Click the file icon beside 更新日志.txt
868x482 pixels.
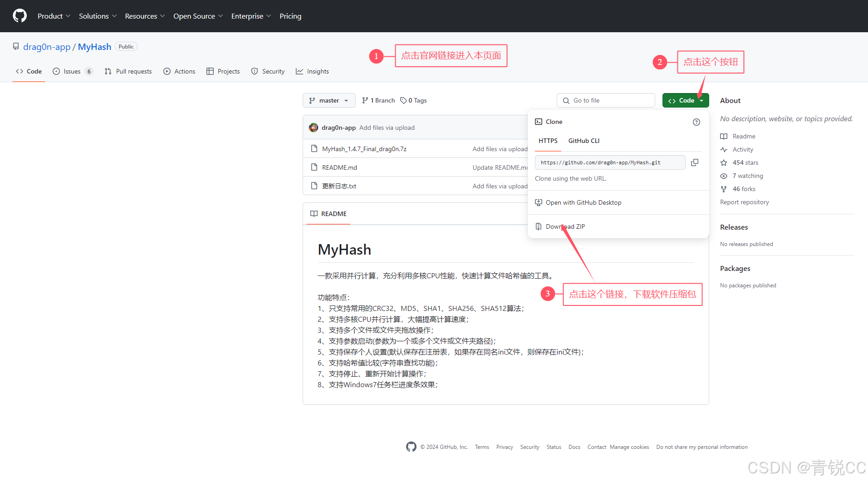point(314,186)
